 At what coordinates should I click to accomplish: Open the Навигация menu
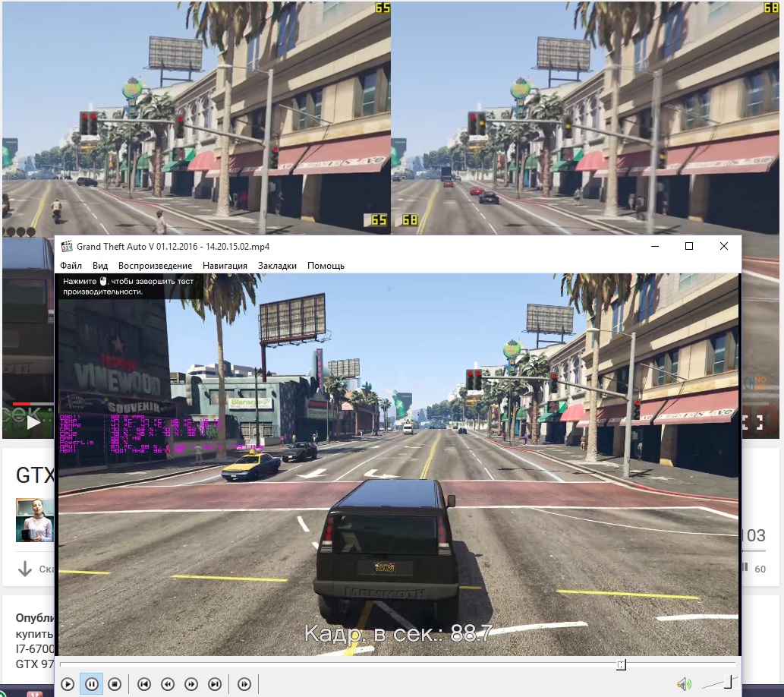[225, 266]
